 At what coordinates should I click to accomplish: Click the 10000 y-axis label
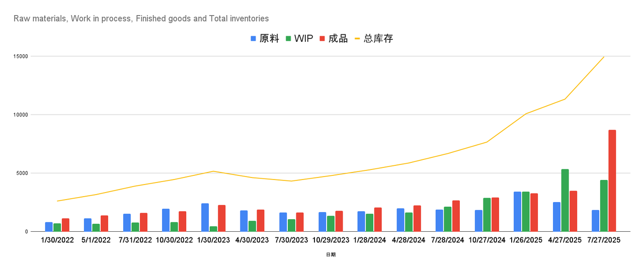point(21,115)
